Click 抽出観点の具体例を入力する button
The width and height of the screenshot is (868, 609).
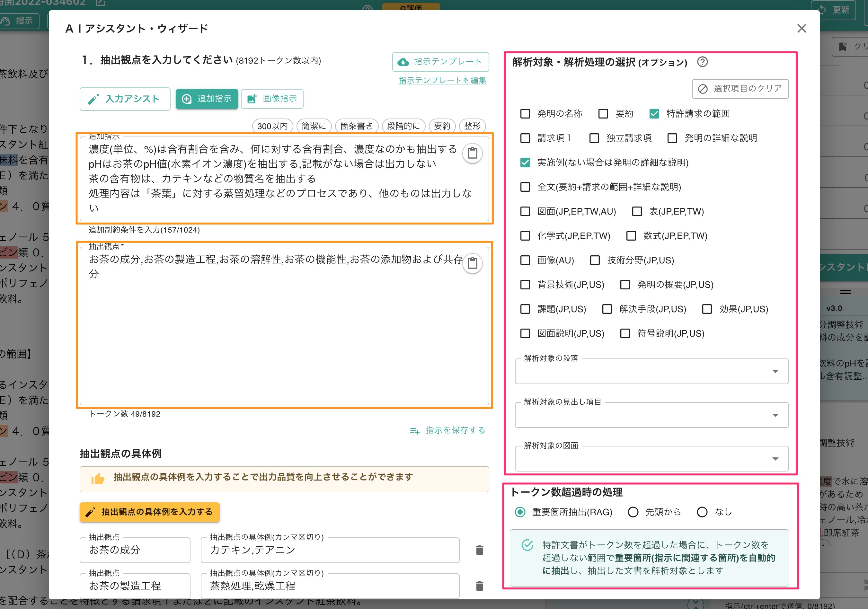(149, 512)
